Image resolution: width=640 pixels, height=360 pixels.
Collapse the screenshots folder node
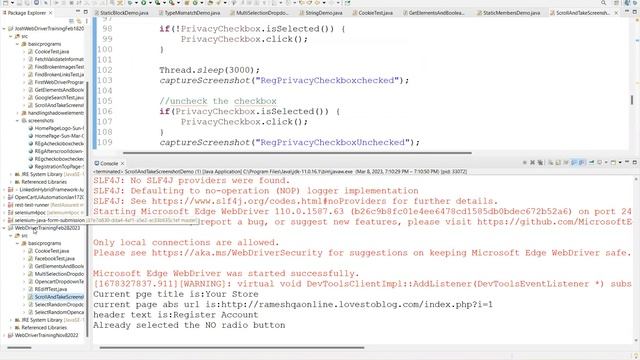pyautogui.click(x=18, y=121)
